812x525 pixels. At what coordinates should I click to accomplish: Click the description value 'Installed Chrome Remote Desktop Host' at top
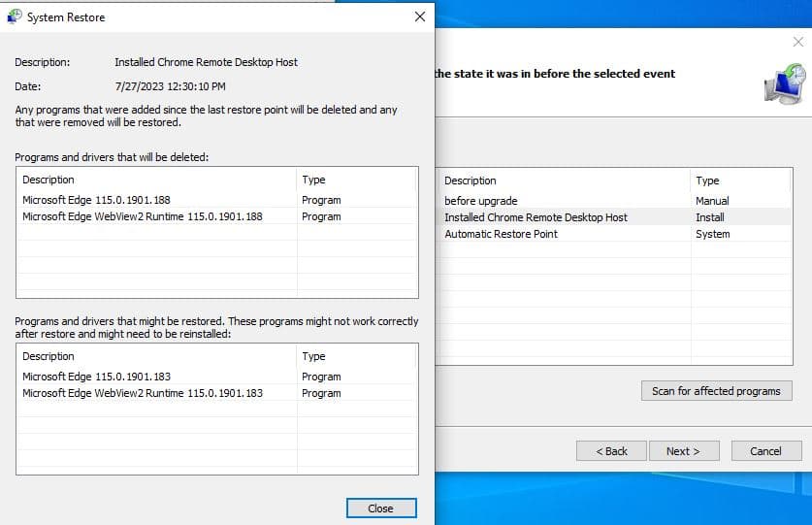coord(206,62)
